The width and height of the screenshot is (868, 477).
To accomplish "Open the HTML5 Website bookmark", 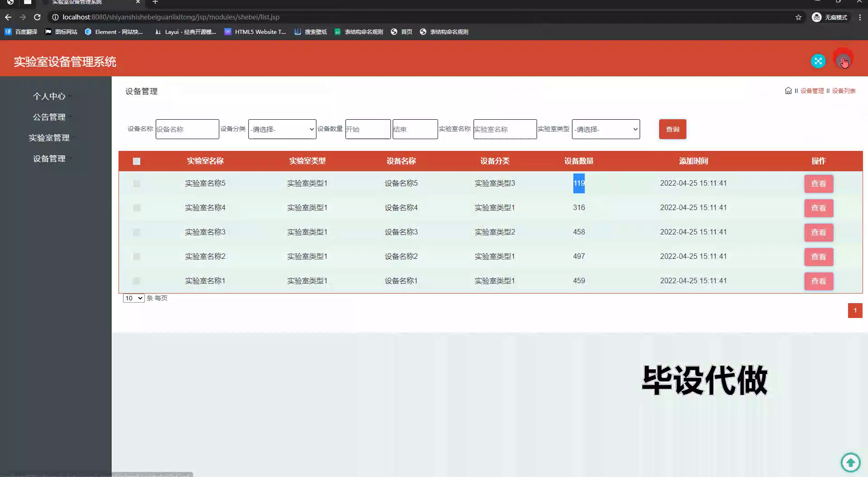I will point(255,32).
